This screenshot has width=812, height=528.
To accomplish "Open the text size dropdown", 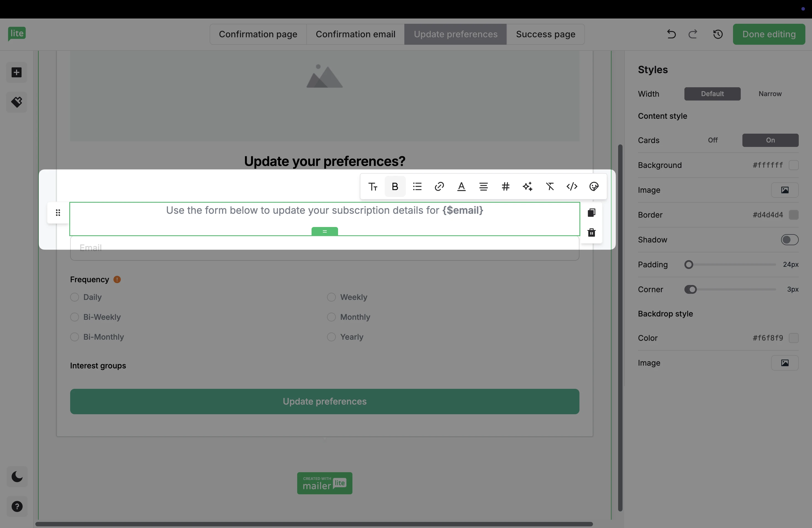I will tap(373, 187).
